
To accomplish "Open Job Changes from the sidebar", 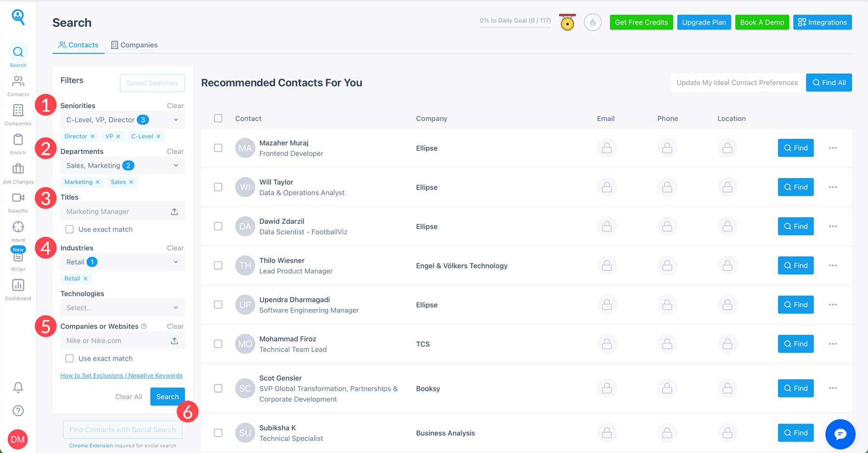I will (x=18, y=173).
